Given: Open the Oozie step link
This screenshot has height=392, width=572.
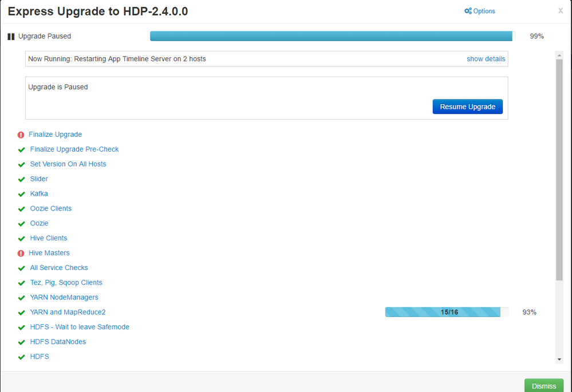Looking at the screenshot, I should tap(39, 223).
